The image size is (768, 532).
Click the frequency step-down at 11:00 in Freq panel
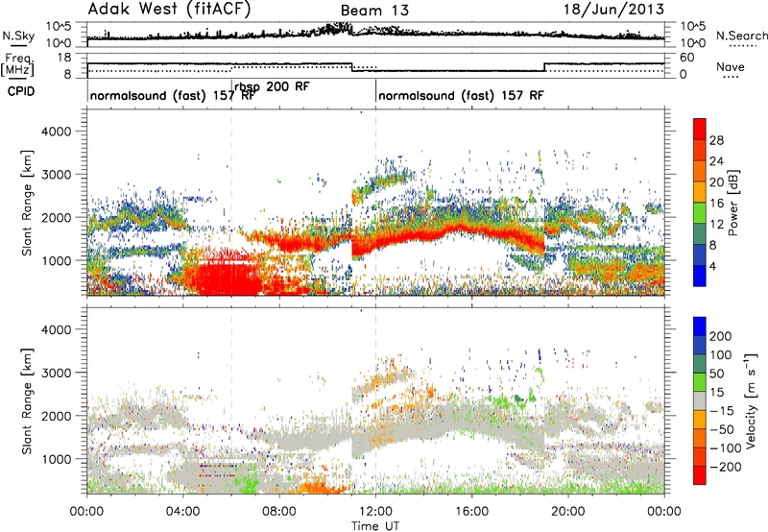click(351, 67)
